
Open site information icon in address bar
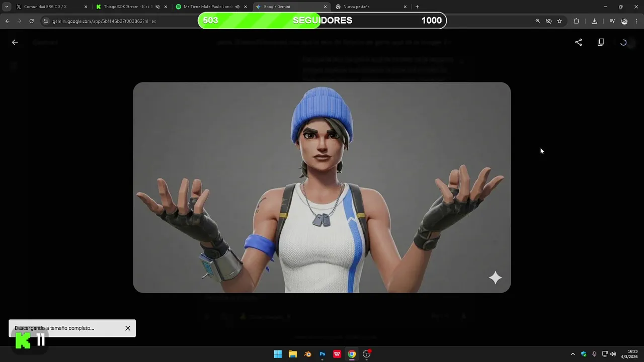46,21
